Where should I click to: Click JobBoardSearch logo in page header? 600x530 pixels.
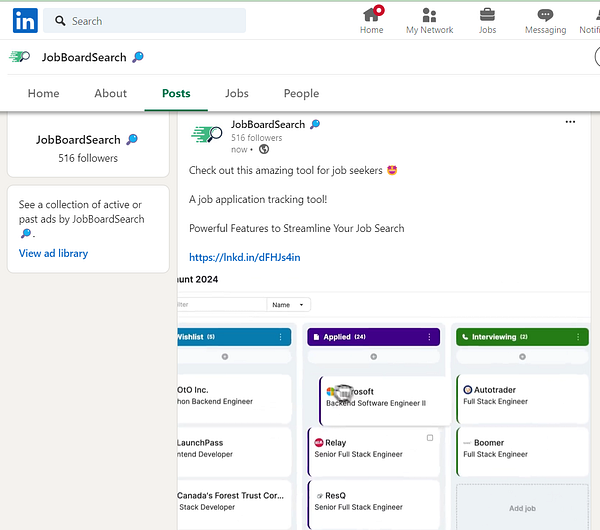tap(20, 57)
